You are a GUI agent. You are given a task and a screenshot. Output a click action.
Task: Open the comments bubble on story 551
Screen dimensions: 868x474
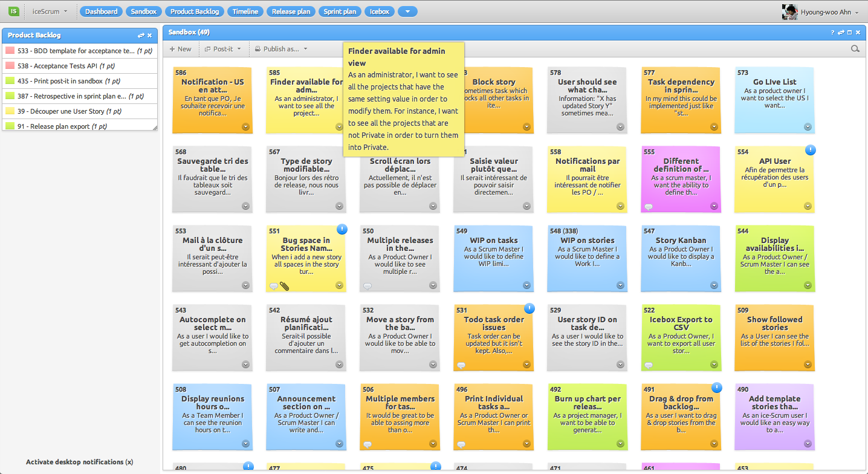[274, 286]
